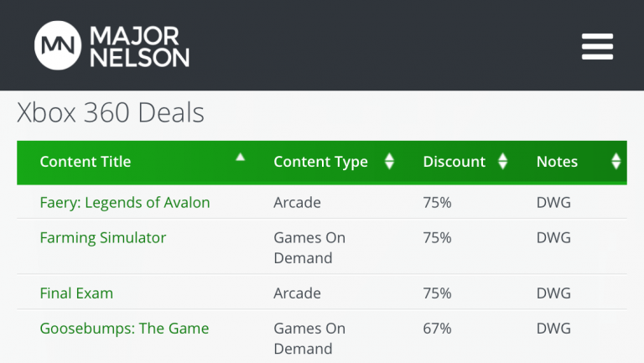Open Goosebumps: The Game link
The width and height of the screenshot is (644, 363).
(124, 328)
